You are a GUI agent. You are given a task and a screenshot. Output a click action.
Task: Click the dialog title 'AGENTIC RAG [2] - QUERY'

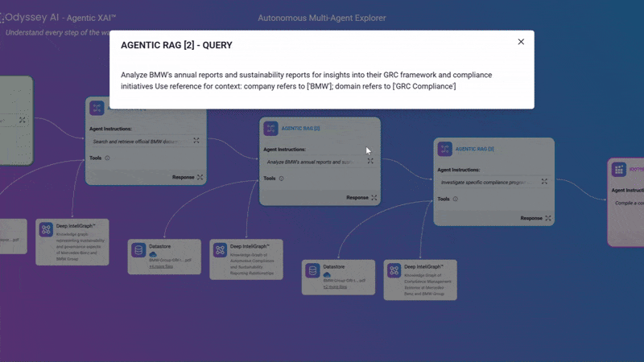(176, 45)
